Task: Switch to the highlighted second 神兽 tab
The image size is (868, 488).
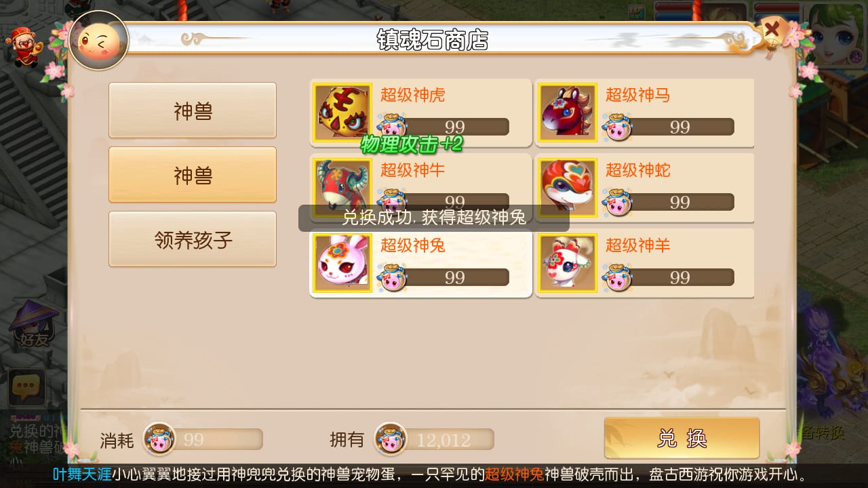Action: point(193,175)
